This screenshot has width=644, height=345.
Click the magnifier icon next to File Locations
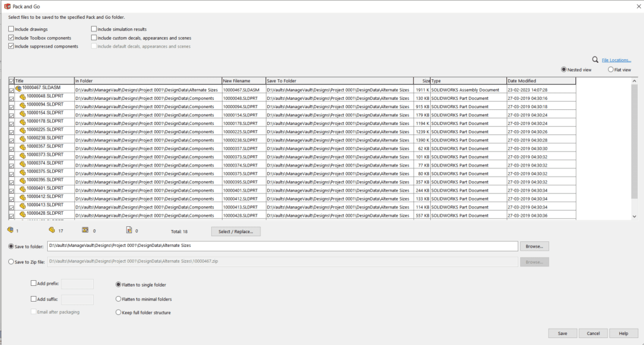tap(595, 60)
